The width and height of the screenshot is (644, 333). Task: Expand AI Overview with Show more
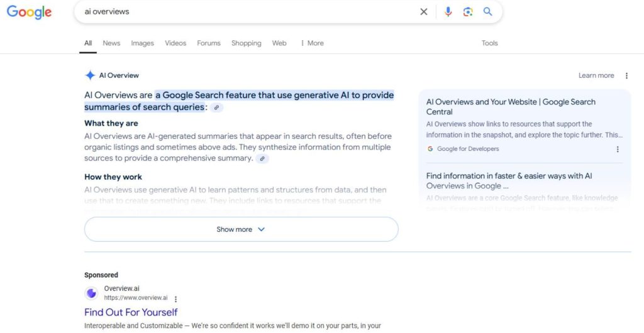tap(241, 229)
